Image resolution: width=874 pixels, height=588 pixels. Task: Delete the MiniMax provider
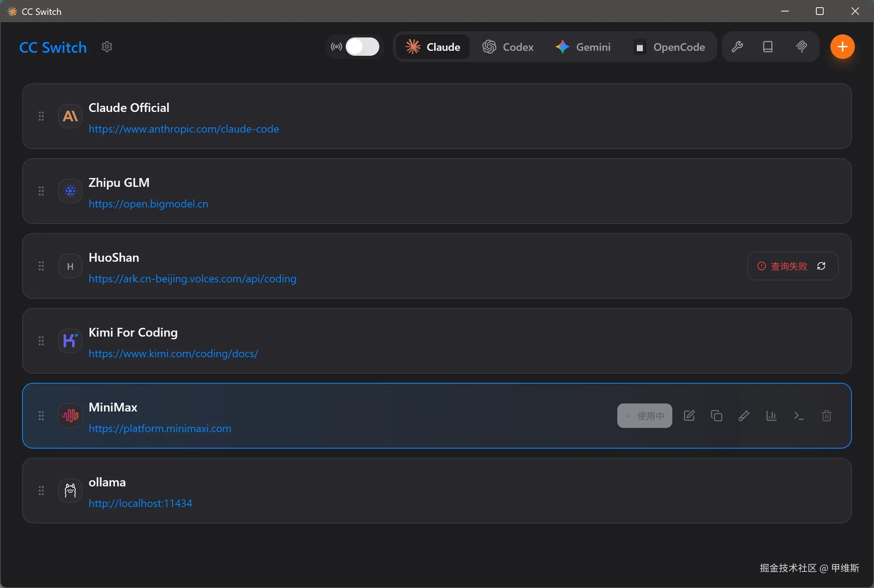pyautogui.click(x=827, y=416)
